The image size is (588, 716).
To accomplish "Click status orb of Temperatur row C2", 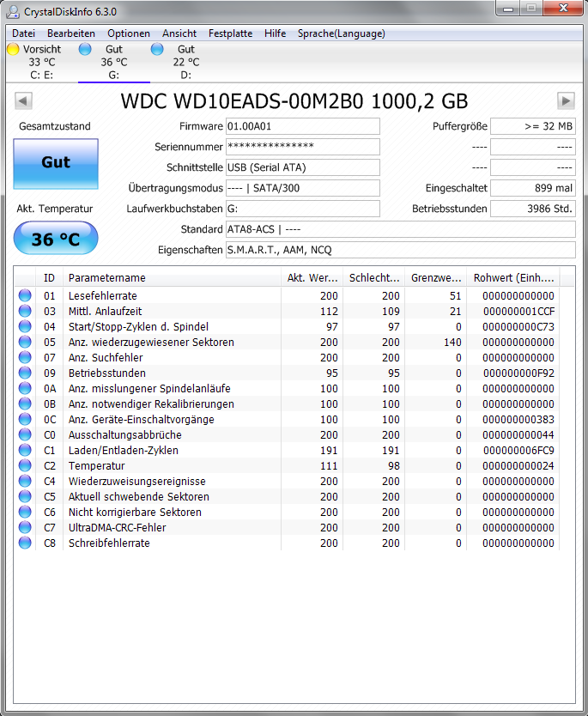I will click(25, 465).
